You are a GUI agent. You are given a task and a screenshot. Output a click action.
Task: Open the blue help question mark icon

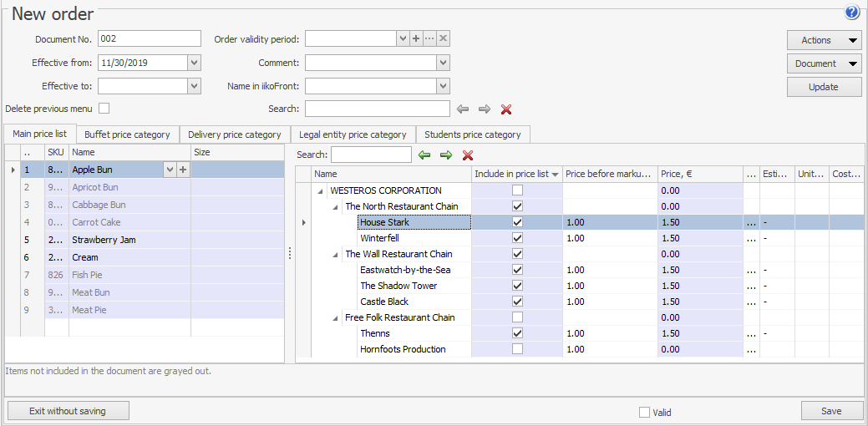(852, 13)
